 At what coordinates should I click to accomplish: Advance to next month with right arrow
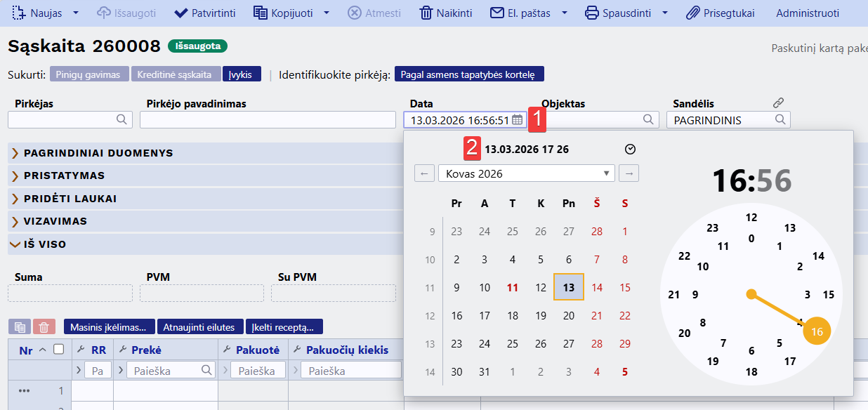629,173
